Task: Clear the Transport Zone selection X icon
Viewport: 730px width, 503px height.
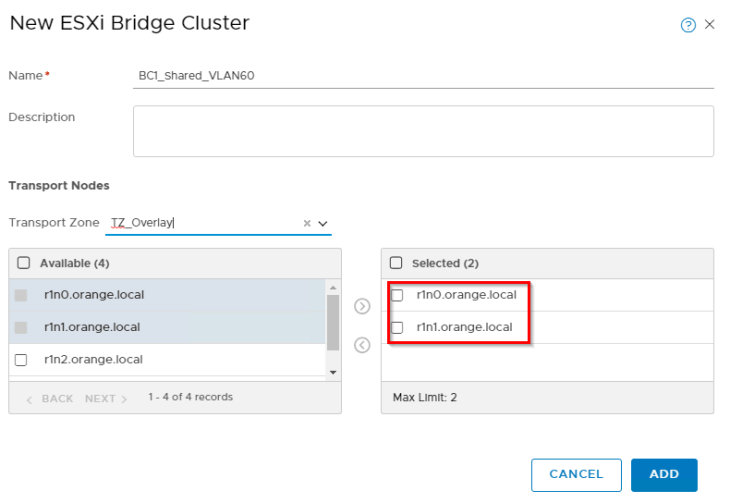Action: (x=308, y=223)
